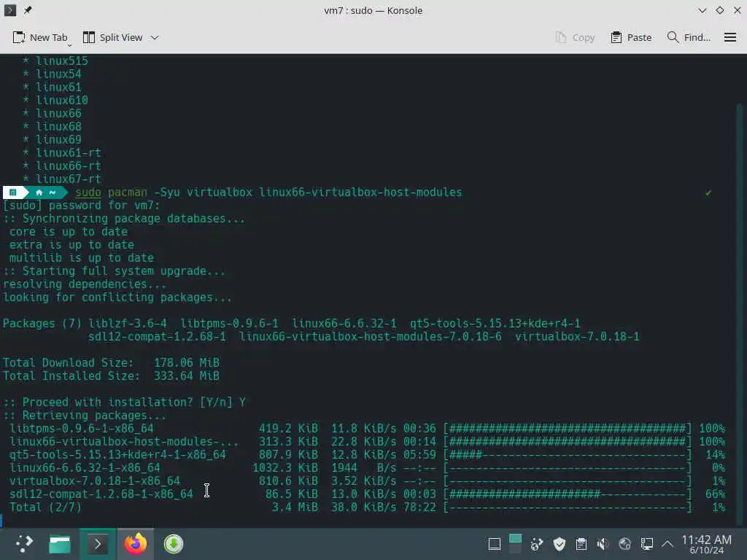Viewport: 747px width, 560px height.
Task: Click the qt5-tools download progress bar
Action: tap(568, 455)
